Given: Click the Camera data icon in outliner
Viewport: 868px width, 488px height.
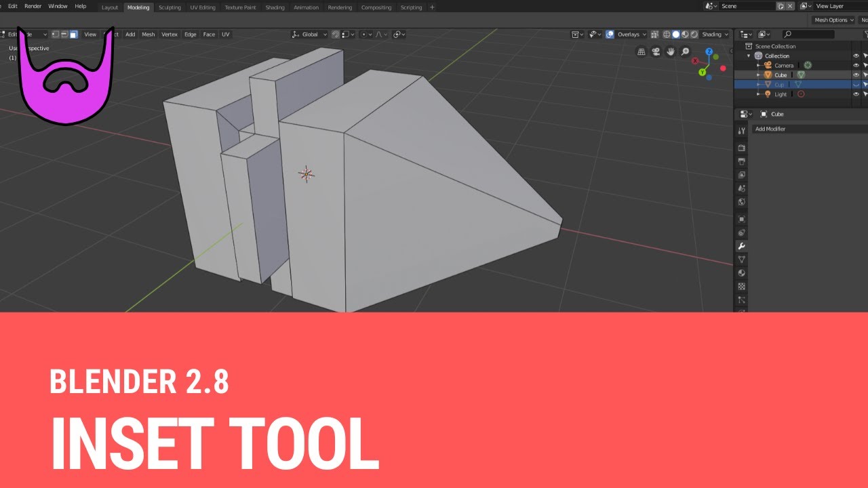Looking at the screenshot, I should click(808, 66).
